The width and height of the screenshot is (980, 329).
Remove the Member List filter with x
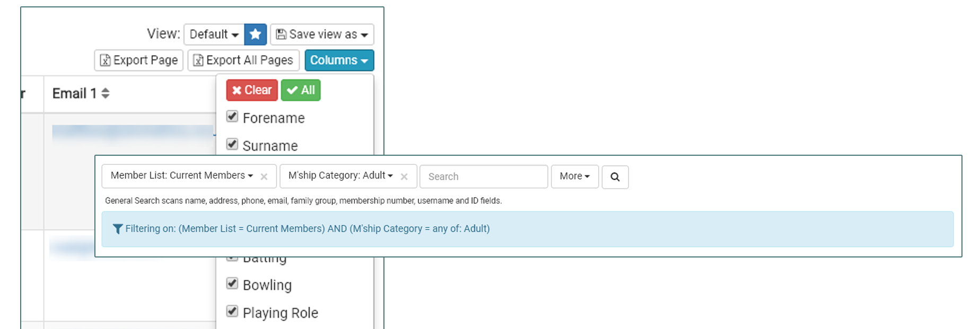click(264, 177)
